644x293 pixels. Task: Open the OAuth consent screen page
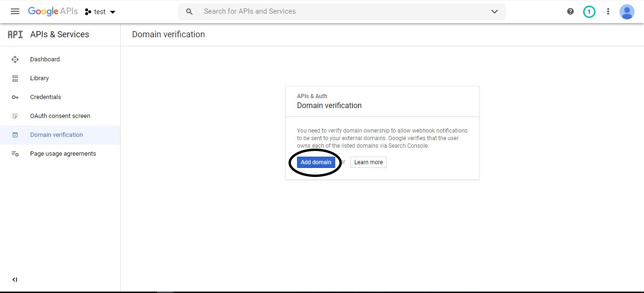(60, 116)
